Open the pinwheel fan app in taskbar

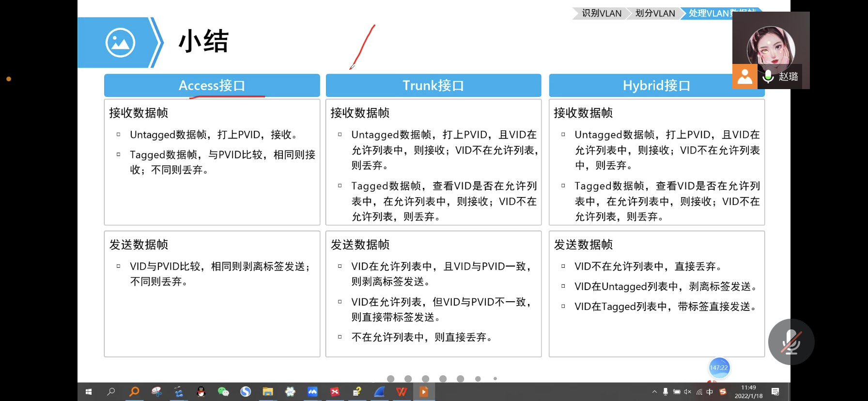pos(290,392)
